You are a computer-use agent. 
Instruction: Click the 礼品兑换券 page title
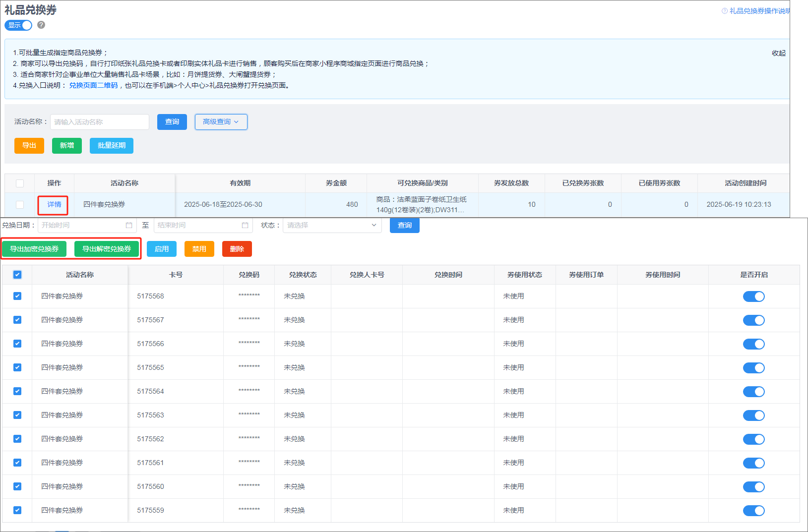31,10
